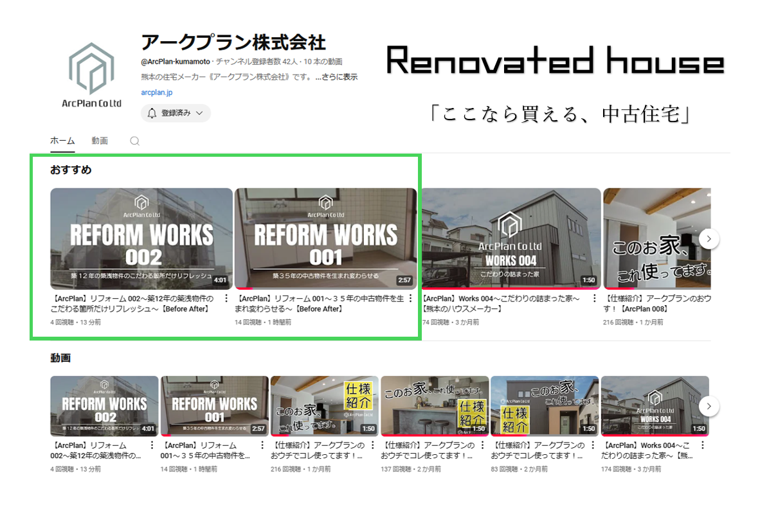Expand the 登録済み subscription dropdown chevron
Viewport: 760px width, 532px height.
tap(199, 113)
